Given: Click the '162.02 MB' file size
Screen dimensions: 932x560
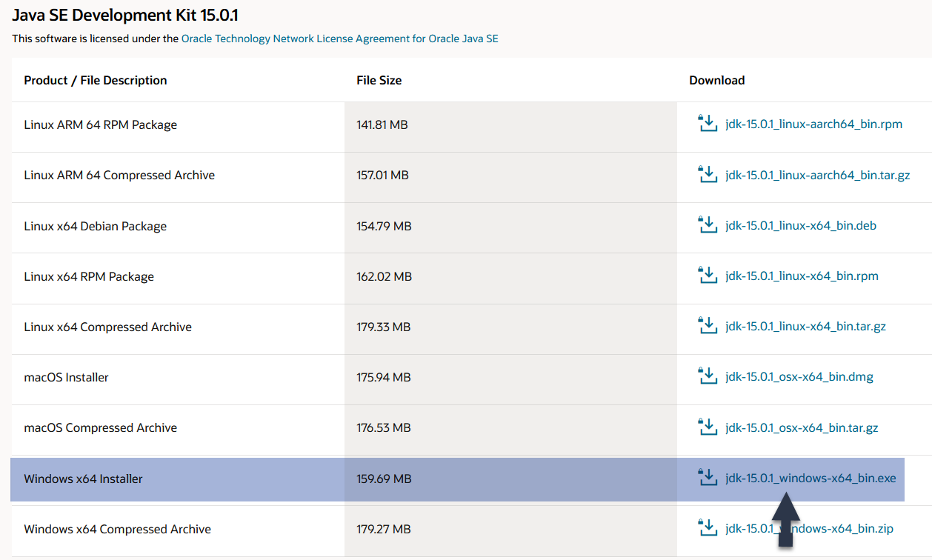Looking at the screenshot, I should pos(384,277).
